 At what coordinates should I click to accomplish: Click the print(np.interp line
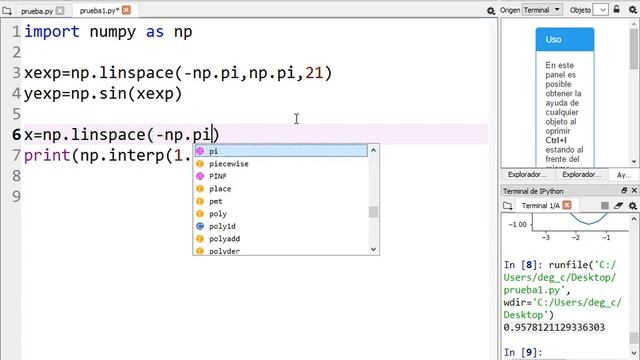pyautogui.click(x=108, y=156)
